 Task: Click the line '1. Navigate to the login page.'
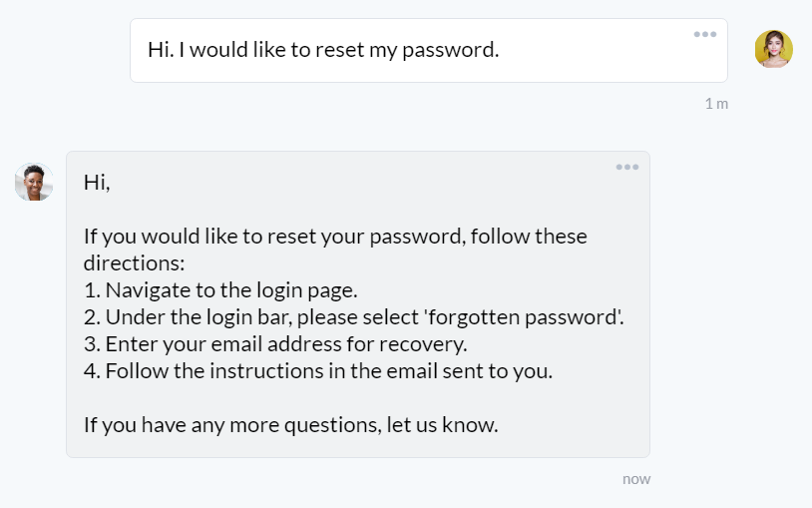(220, 290)
